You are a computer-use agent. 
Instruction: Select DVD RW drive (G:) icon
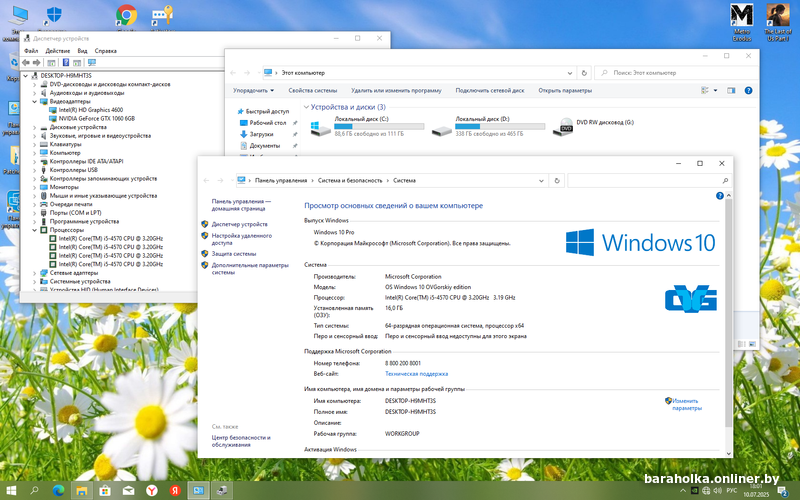pos(563,127)
